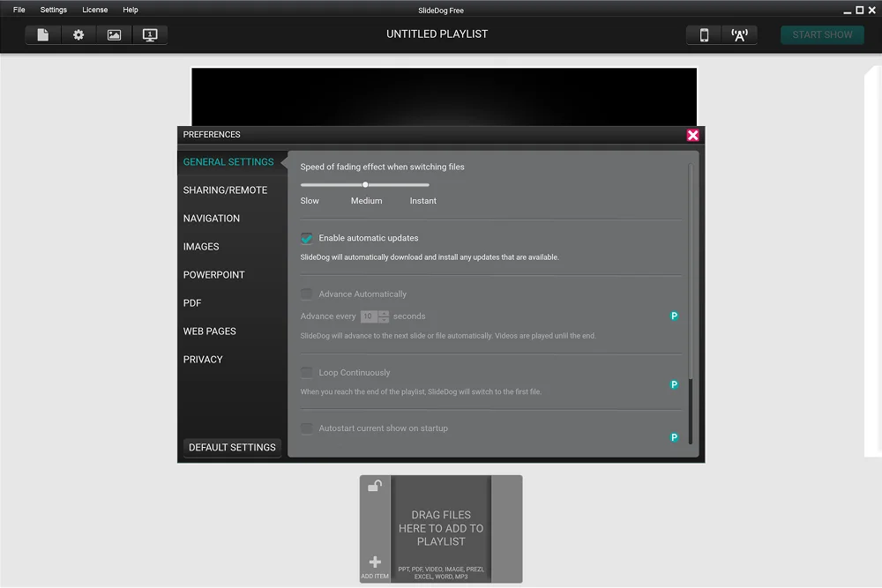The width and height of the screenshot is (882, 588).
Task: Click the seconds stepper arrows
Action: 384,316
